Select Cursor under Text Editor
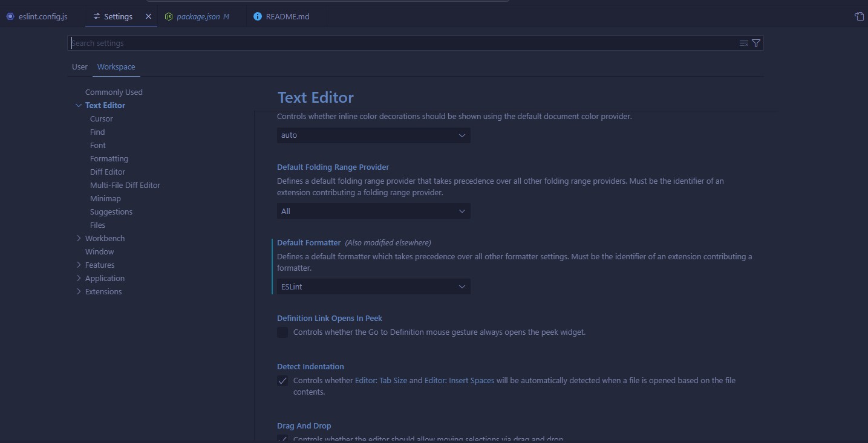 point(102,118)
